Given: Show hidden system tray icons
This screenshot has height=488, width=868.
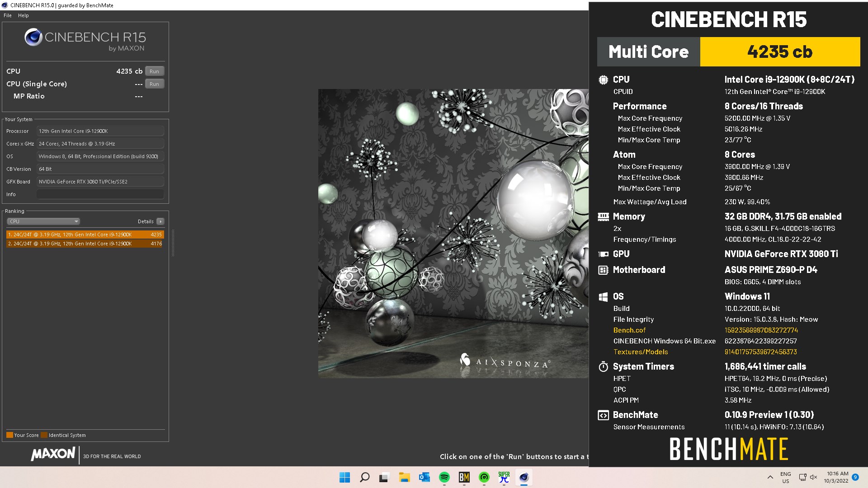Looking at the screenshot, I should [x=770, y=477].
